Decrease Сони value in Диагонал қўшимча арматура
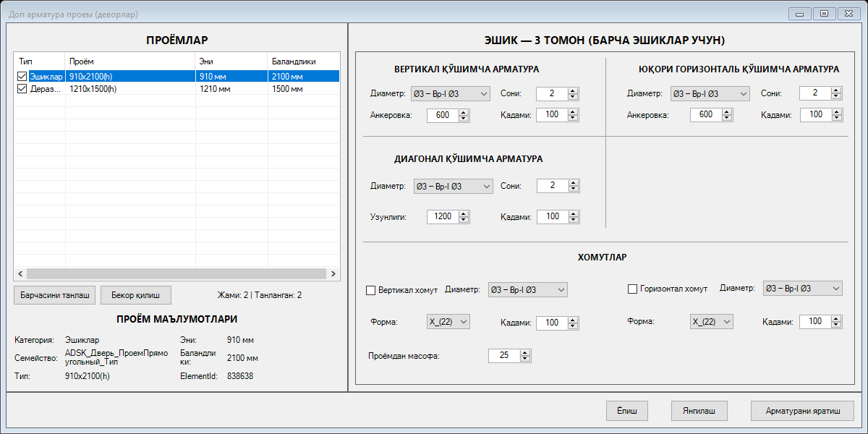 [x=574, y=190]
